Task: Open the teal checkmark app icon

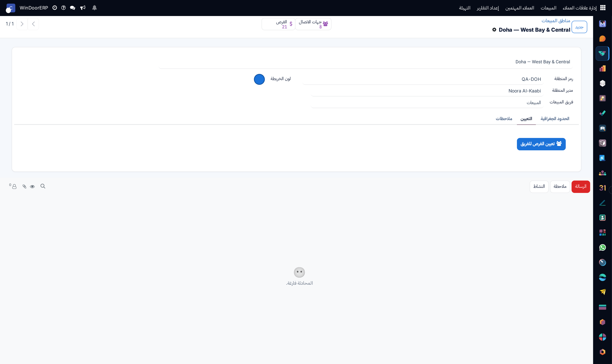Action: [x=602, y=113]
